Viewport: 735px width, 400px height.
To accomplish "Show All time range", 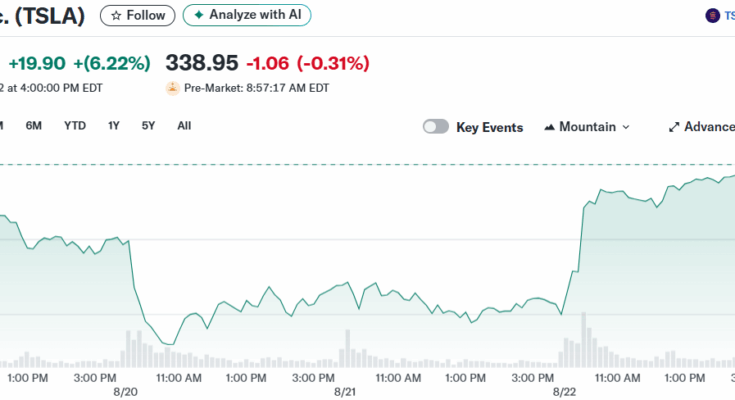I will pos(184,126).
